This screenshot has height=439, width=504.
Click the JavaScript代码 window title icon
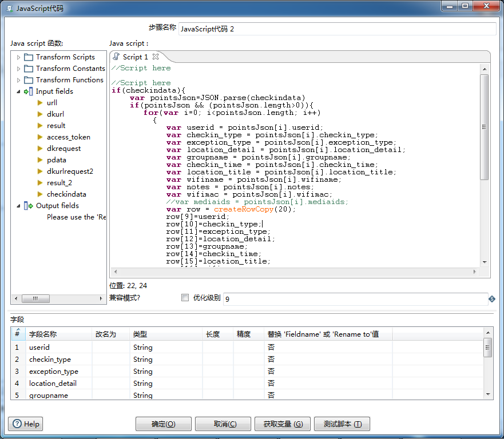pyautogui.click(x=10, y=9)
